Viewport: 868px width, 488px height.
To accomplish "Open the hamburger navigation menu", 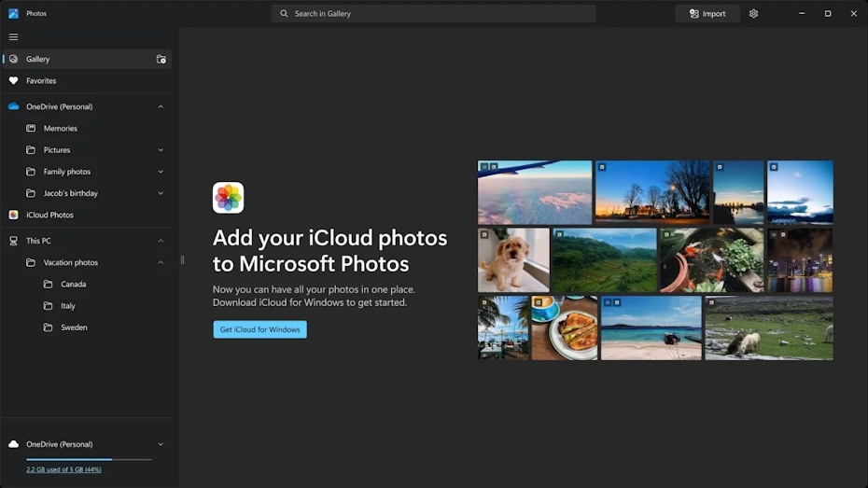I will coord(13,37).
